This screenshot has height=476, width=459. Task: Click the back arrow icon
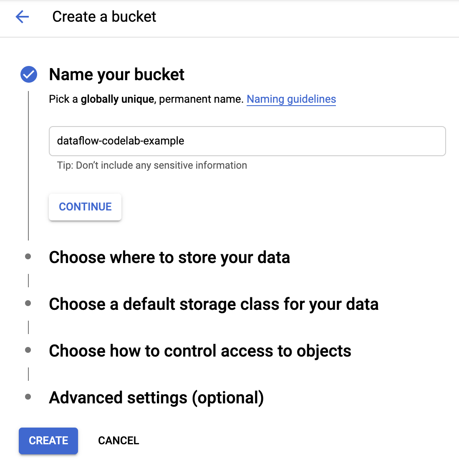tap(22, 17)
